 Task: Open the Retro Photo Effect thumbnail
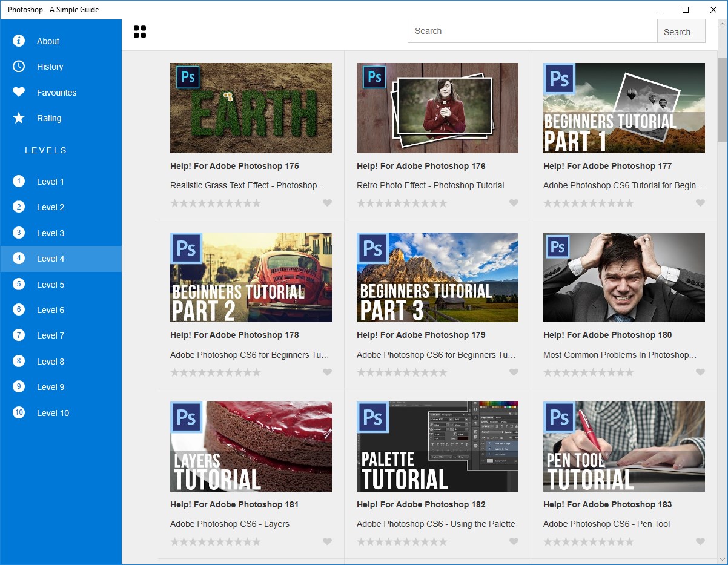(x=437, y=108)
